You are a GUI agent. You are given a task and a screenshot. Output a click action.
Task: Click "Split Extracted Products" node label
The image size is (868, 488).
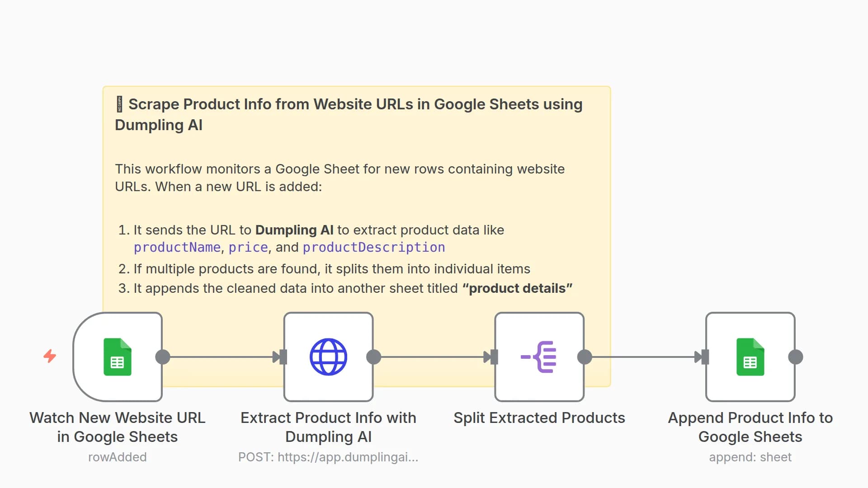539,418
